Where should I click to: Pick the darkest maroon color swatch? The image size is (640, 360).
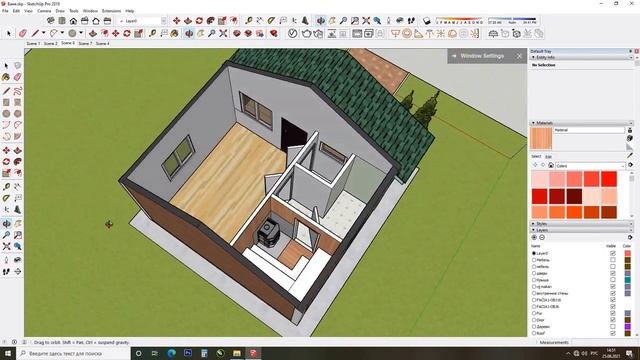click(x=574, y=196)
